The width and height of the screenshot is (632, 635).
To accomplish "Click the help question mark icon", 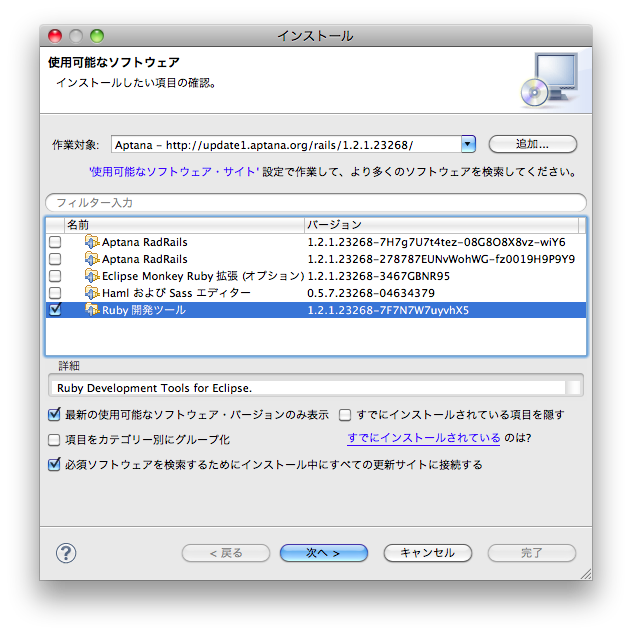I will tap(67, 553).
